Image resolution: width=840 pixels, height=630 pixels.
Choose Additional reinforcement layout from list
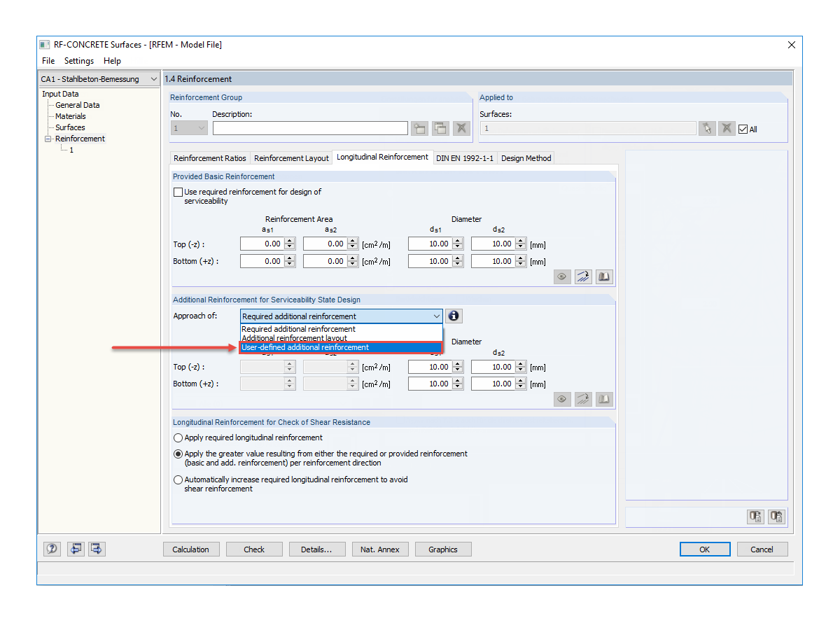point(341,338)
